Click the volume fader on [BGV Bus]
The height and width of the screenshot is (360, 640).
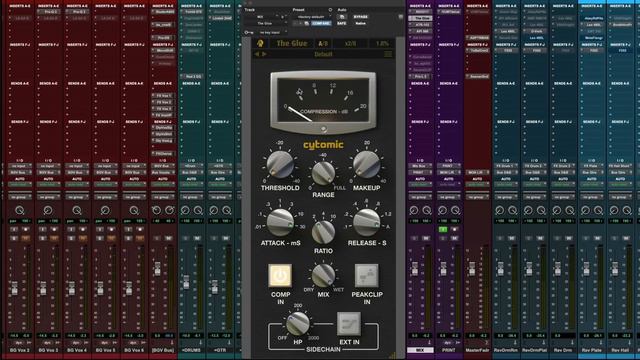pyautogui.click(x=157, y=268)
